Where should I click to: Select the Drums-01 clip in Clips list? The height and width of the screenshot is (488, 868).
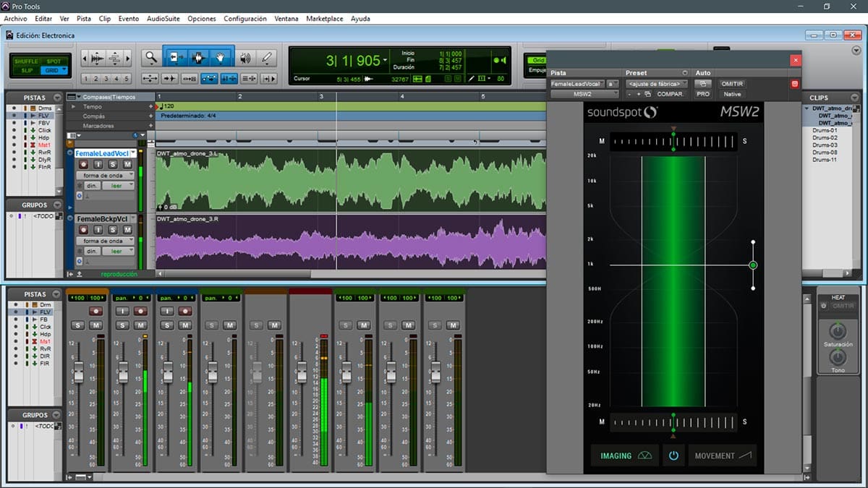click(x=825, y=130)
